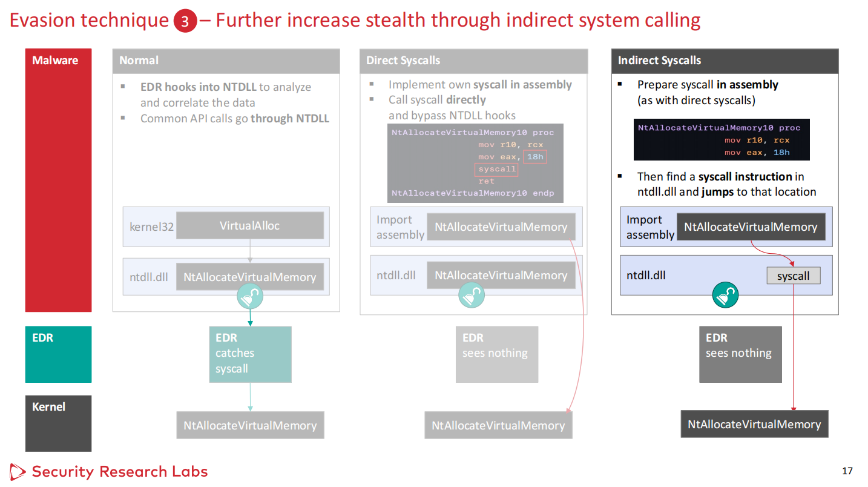Select the Indirect Syscalls column header
The width and height of the screenshot is (868, 487).
click(725, 61)
